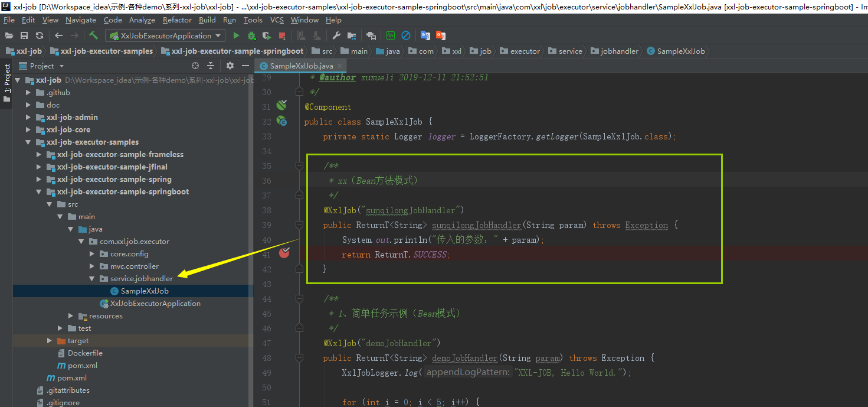The width and height of the screenshot is (868, 407).
Task: Collapse the xxl-job-executor-samples module
Action: pyautogui.click(x=28, y=142)
